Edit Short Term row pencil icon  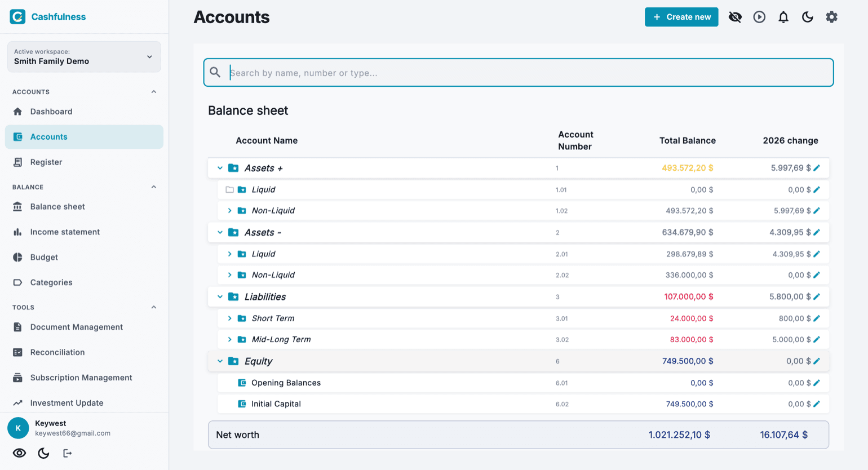point(817,318)
